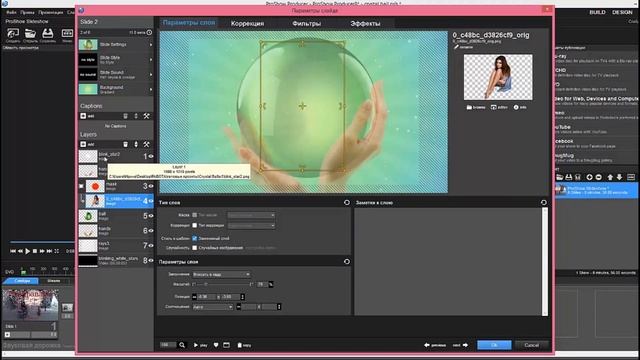640x360 pixels.
Task: Reset the Тип слоя section with its circular icon
Action: click(347, 202)
